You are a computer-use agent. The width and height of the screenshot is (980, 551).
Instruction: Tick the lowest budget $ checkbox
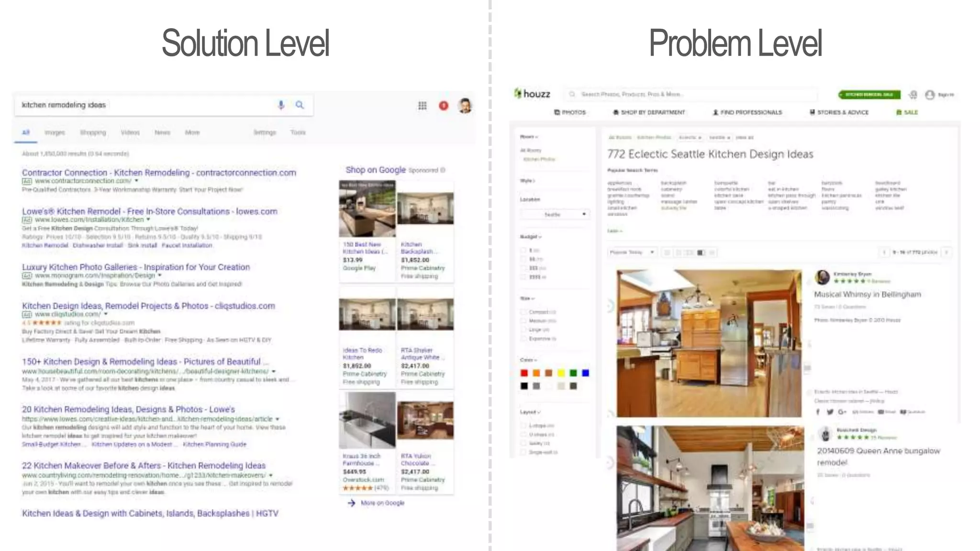coord(523,250)
